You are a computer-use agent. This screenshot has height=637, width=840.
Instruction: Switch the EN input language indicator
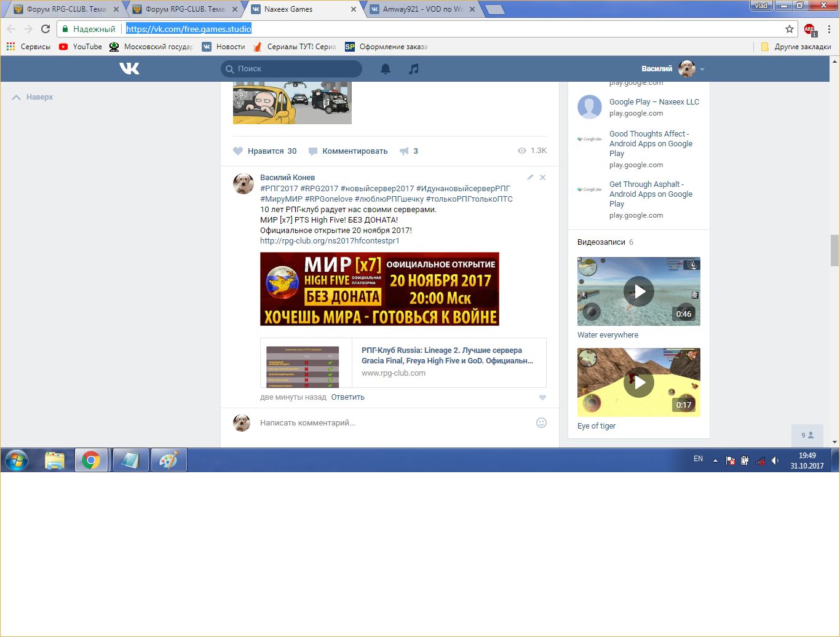coord(698,459)
